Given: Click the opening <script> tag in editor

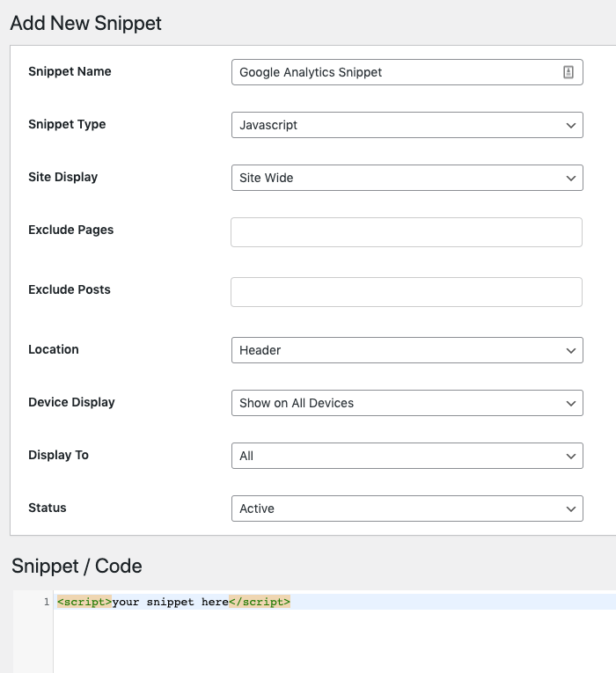Looking at the screenshot, I should point(84,602).
